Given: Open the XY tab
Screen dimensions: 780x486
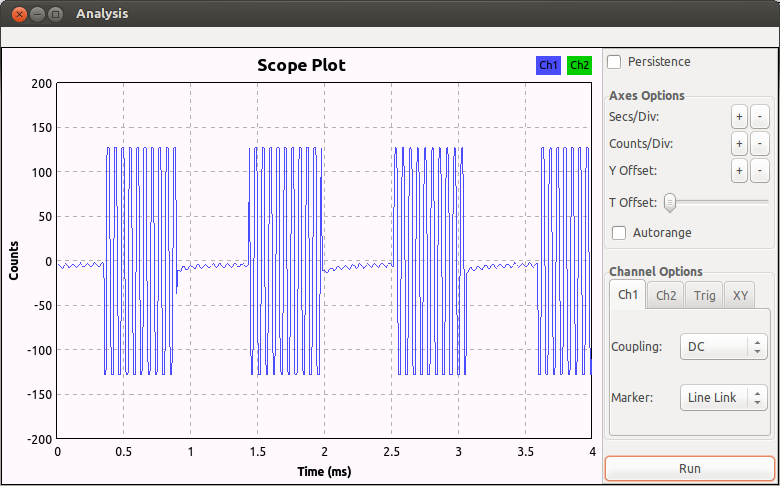Looking at the screenshot, I should (x=740, y=295).
